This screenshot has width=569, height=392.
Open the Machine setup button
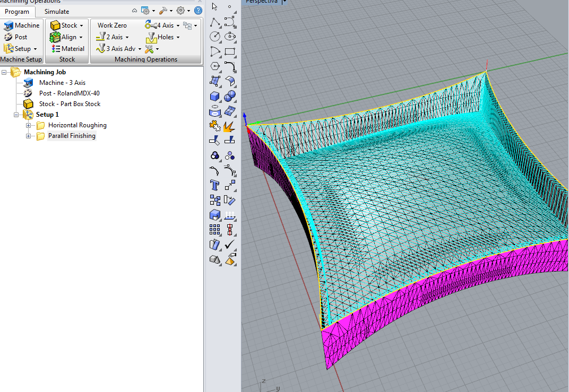click(21, 25)
